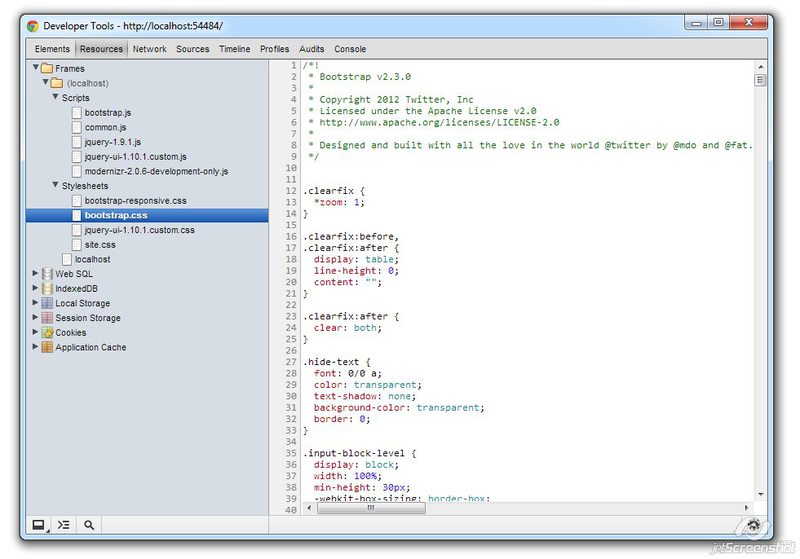The width and height of the screenshot is (800, 559).
Task: Click the localhost document icon
Action: pos(67,259)
